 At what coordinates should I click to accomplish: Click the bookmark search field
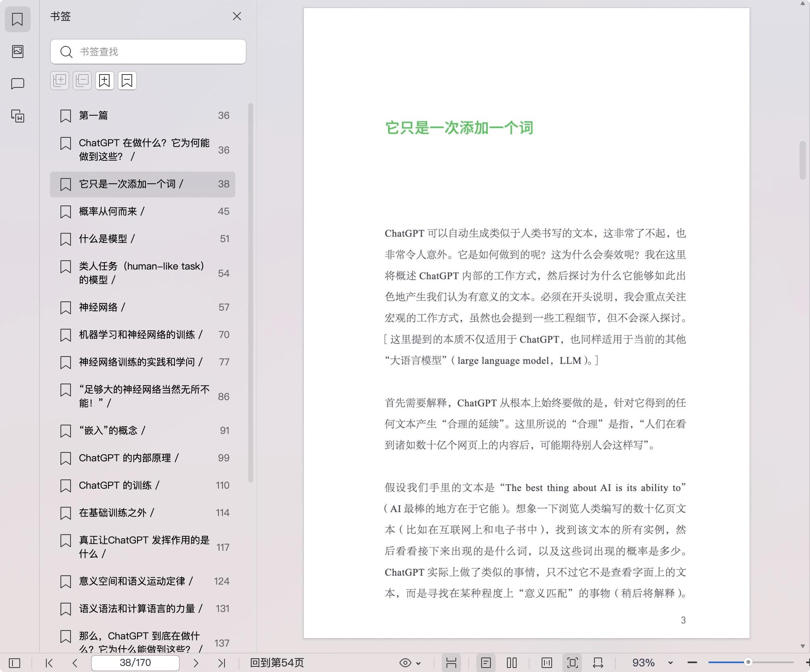coord(148,52)
